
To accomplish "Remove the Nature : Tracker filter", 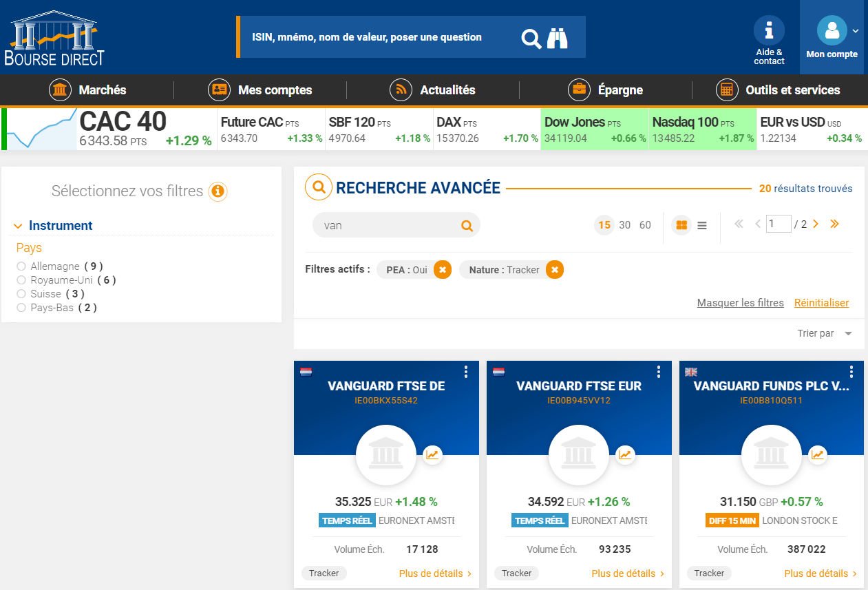I will pyautogui.click(x=555, y=270).
